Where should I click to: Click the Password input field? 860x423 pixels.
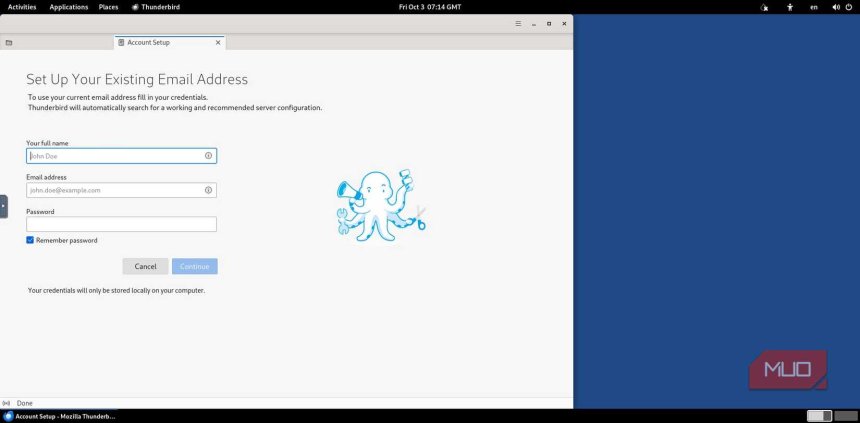tap(121, 224)
